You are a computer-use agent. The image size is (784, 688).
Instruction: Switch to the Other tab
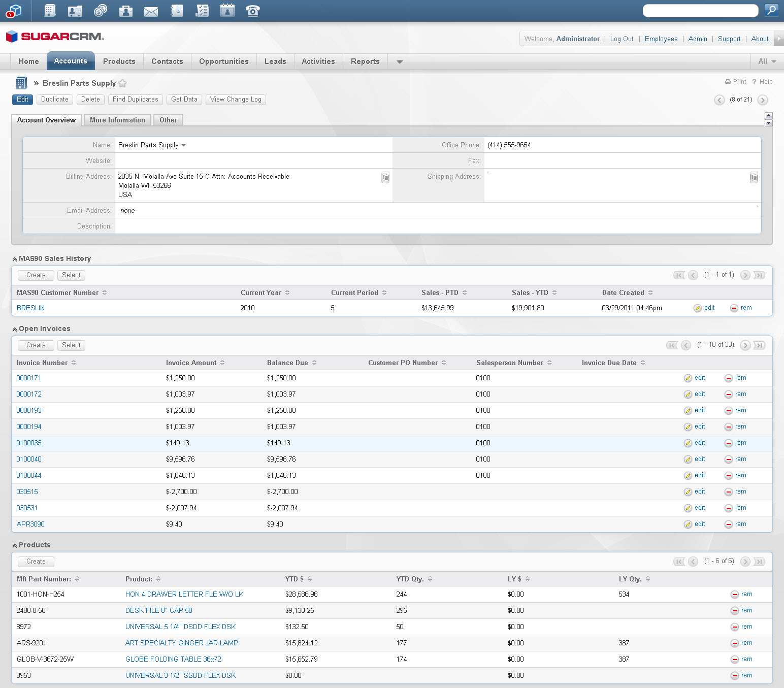tap(168, 120)
